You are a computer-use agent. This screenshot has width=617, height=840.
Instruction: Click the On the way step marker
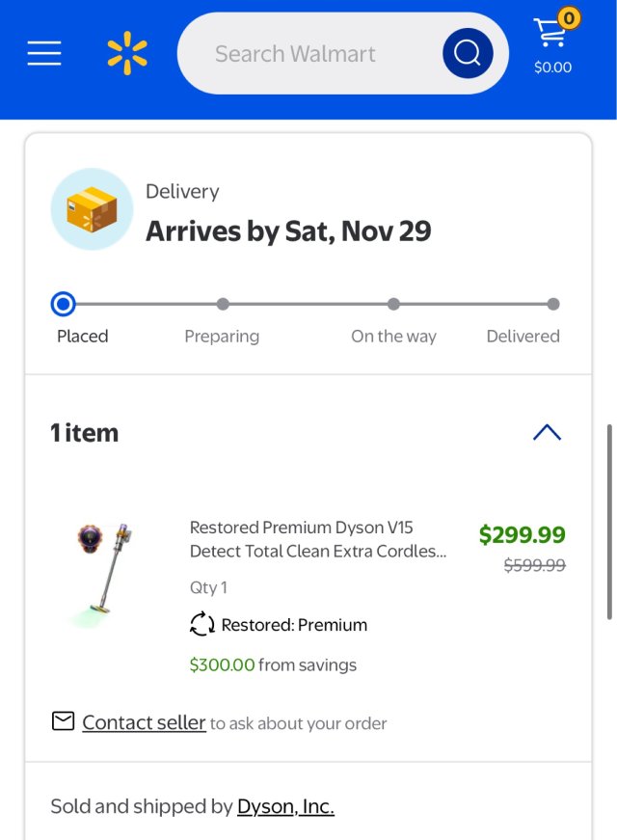pos(393,305)
